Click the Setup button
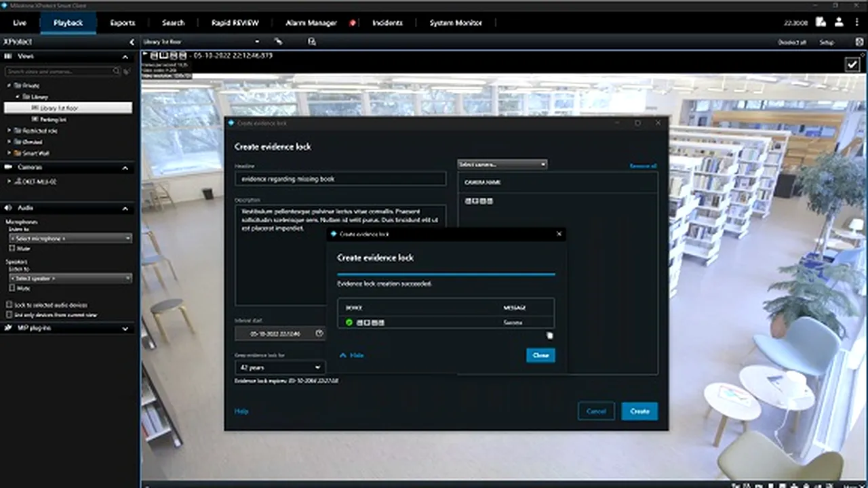Viewport: 868px width, 488px height. 826,42
